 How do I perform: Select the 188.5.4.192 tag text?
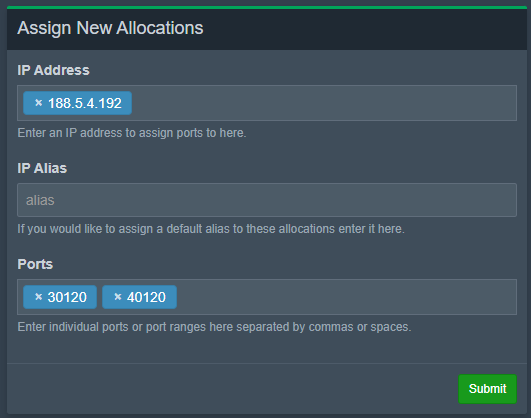point(85,103)
